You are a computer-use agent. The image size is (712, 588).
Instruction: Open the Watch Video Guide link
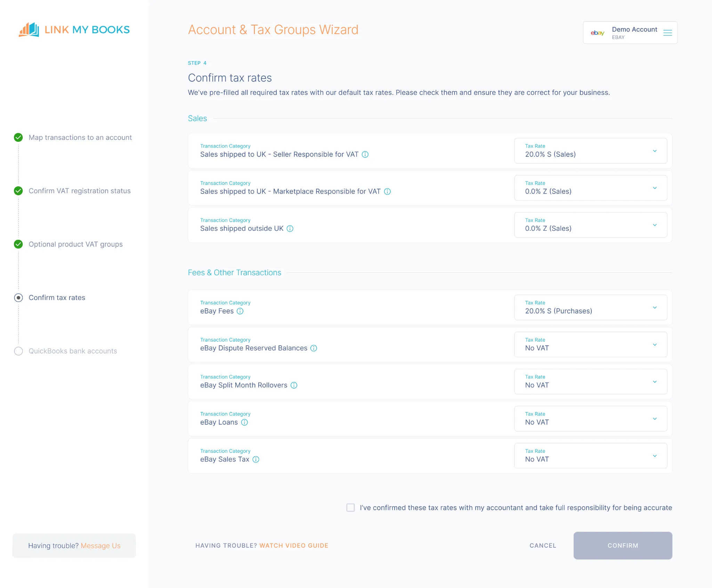point(294,545)
